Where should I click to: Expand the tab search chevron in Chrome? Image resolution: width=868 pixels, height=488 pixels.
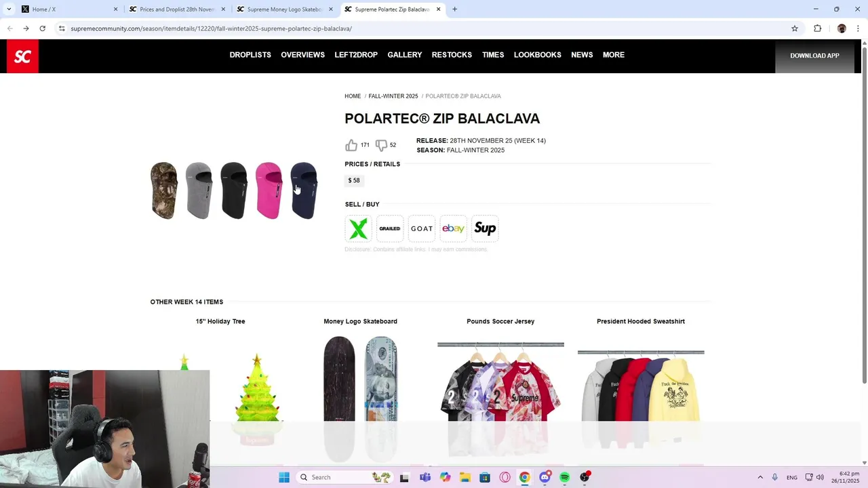9,9
